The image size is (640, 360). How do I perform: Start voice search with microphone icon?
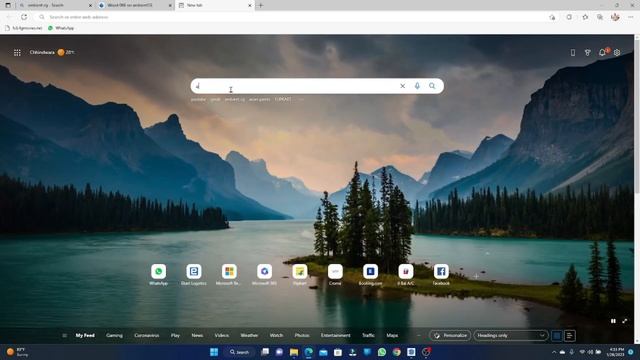click(x=417, y=86)
